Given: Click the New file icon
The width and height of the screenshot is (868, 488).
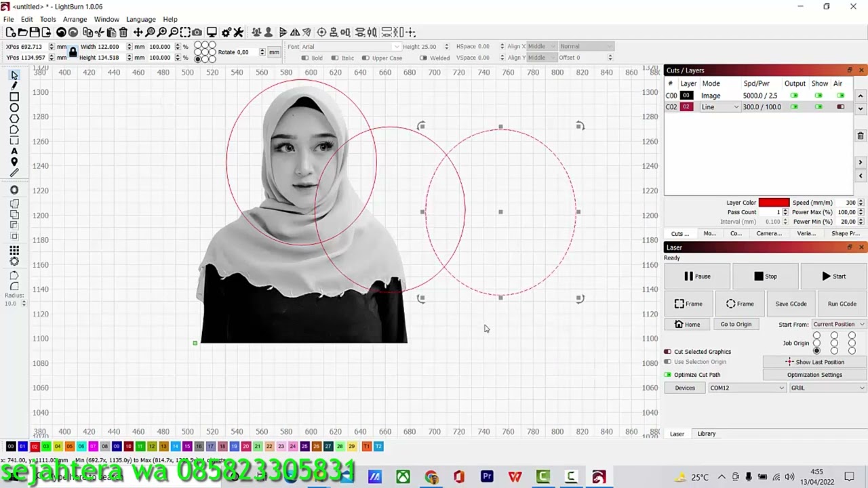Looking at the screenshot, I should (x=11, y=32).
